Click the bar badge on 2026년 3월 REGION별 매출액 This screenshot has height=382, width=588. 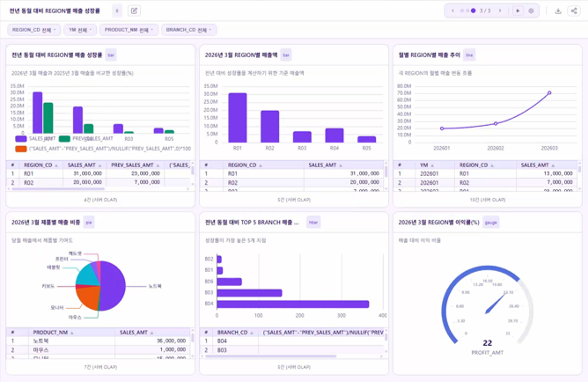pyautogui.click(x=286, y=55)
